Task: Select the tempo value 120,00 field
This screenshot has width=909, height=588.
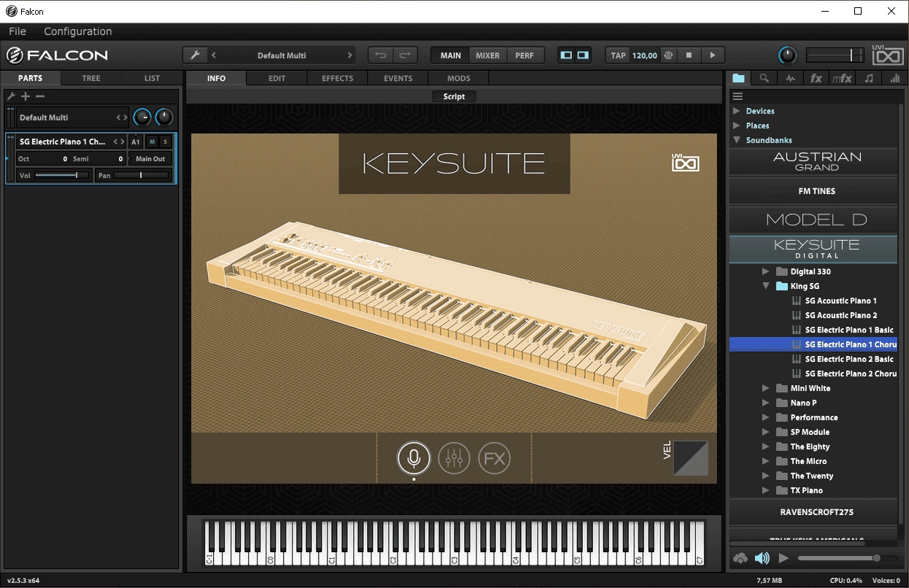Action: pos(644,55)
